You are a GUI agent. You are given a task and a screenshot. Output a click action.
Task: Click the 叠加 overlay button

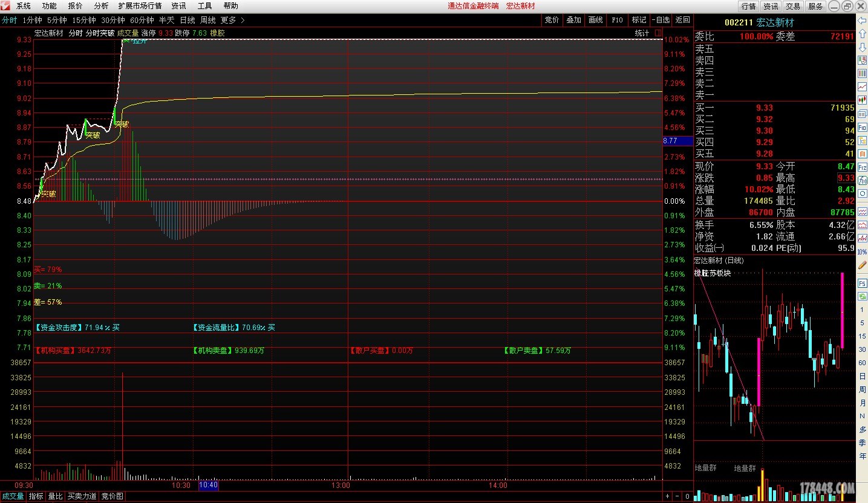click(x=573, y=20)
